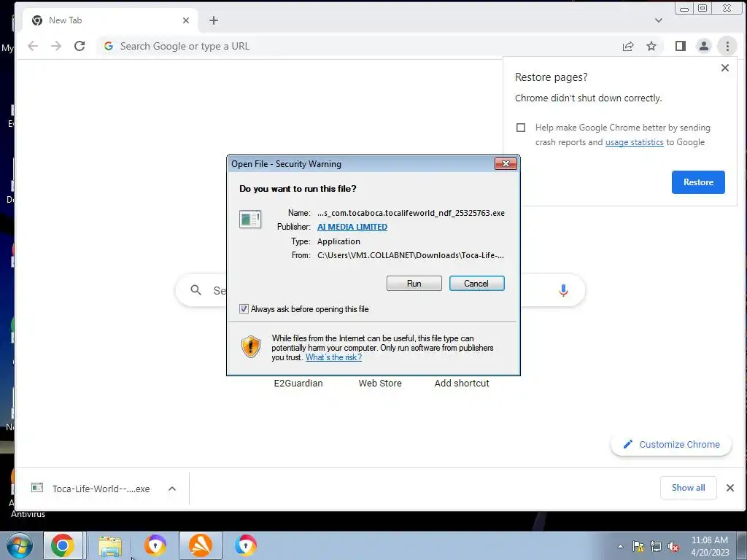Open the What's the risk? link
747x560 pixels.
tap(333, 357)
